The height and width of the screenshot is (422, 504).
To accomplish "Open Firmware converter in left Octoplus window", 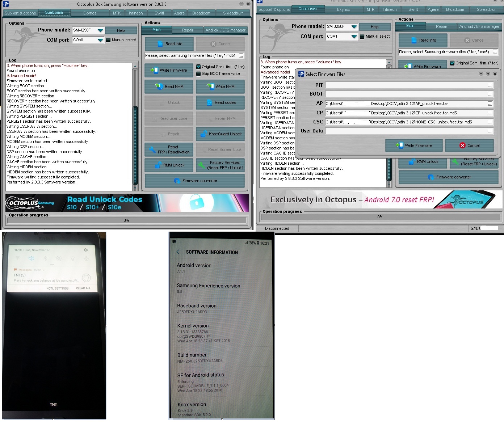I will [x=195, y=181].
